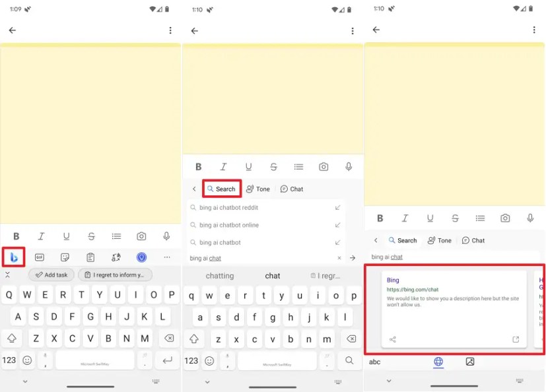Open the three-dot menu on the left phone
Screen dimensions: 546x392
[170, 30]
